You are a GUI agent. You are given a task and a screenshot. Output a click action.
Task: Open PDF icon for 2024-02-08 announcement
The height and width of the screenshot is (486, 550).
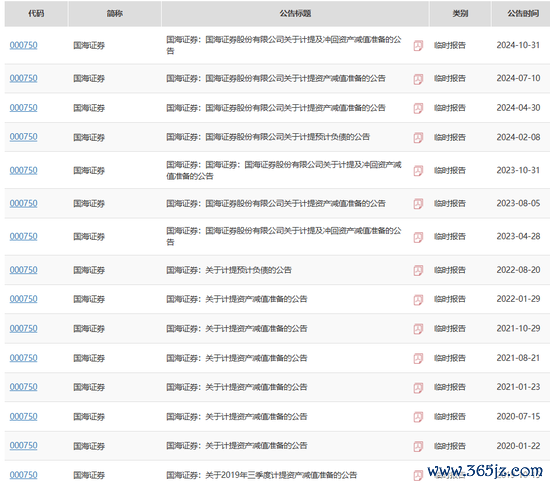(x=418, y=137)
